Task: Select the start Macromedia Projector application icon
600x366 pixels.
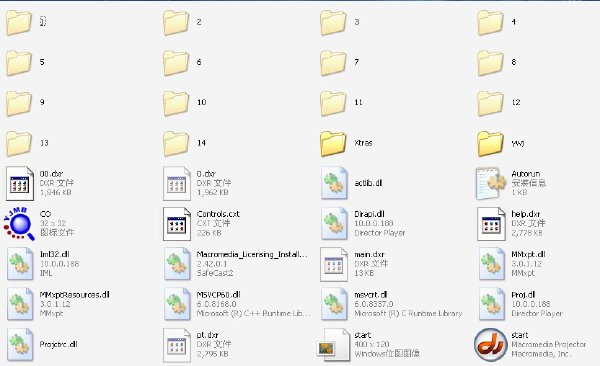Action: click(x=491, y=345)
